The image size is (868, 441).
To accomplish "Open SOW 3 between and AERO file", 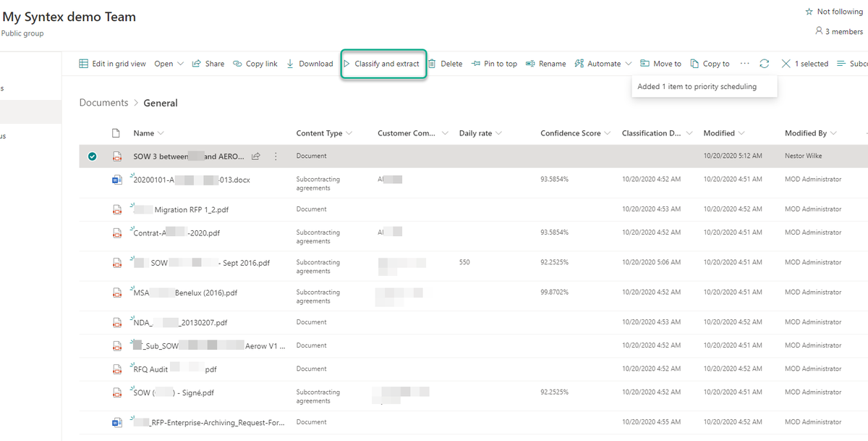I will click(x=189, y=156).
